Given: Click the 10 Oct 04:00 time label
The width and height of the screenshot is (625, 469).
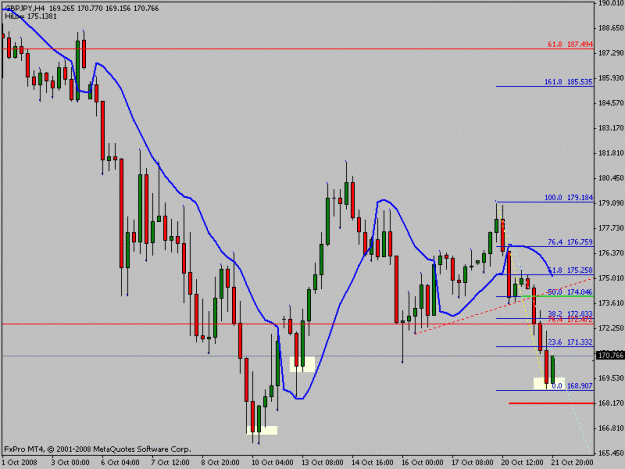Looking at the screenshot, I should click(272, 463).
